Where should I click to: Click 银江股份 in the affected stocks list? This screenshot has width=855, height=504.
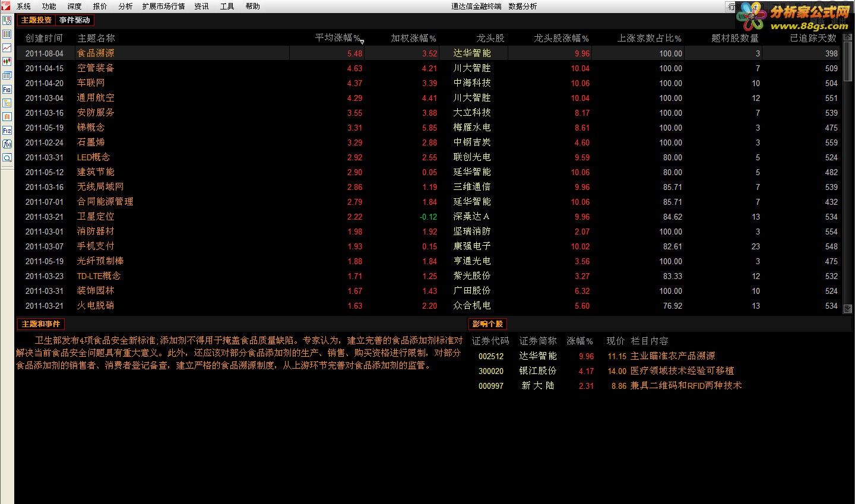538,371
